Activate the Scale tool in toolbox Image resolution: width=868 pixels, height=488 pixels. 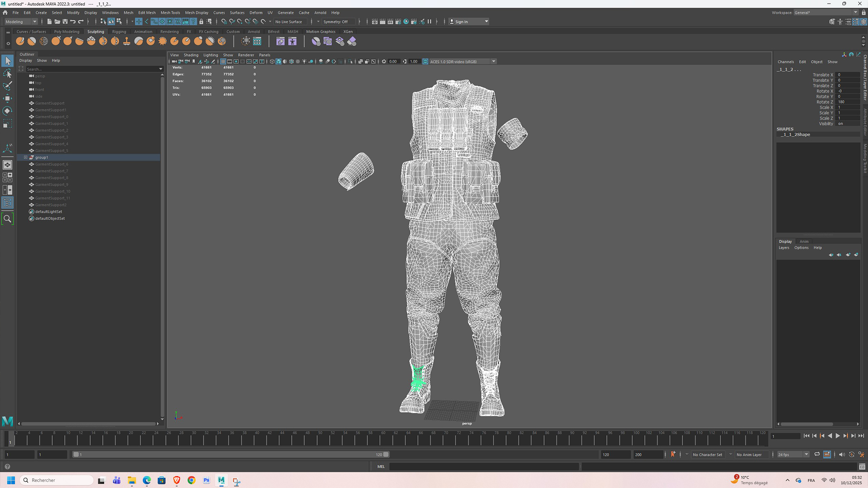coord(7,124)
